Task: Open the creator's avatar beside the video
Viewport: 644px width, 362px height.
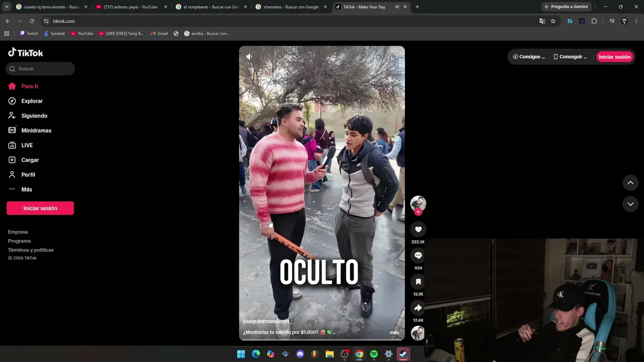Action: click(x=418, y=203)
